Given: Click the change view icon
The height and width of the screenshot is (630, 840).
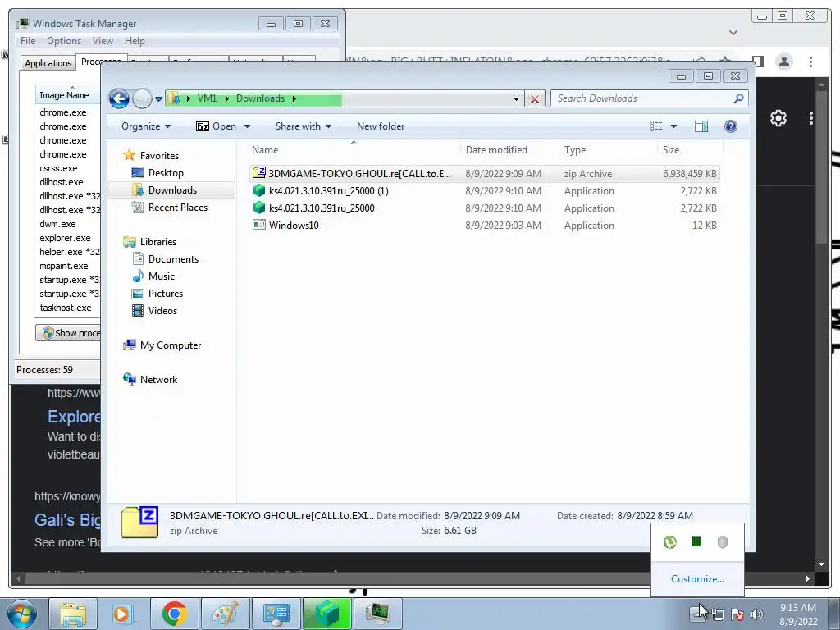Looking at the screenshot, I should click(x=655, y=126).
